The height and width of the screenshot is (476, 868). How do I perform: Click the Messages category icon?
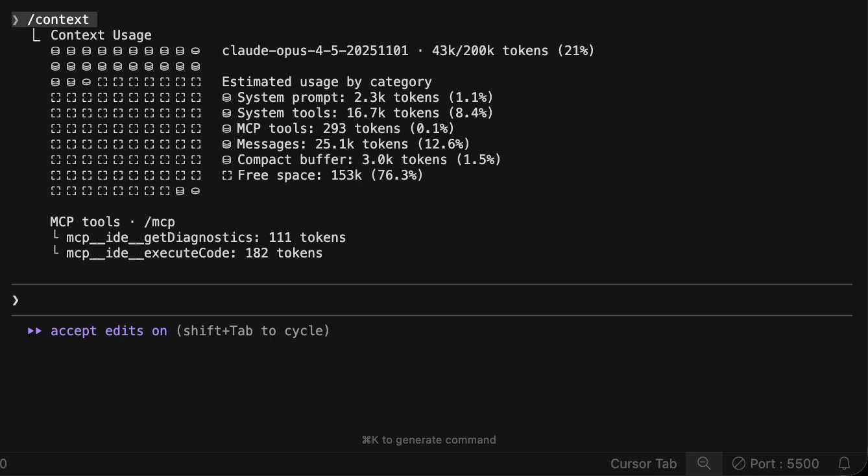226,144
